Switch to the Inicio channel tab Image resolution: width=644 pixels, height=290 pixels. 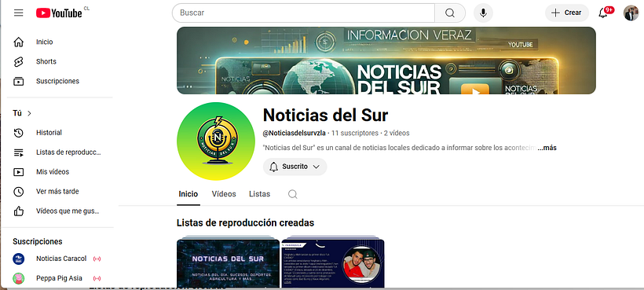188,194
